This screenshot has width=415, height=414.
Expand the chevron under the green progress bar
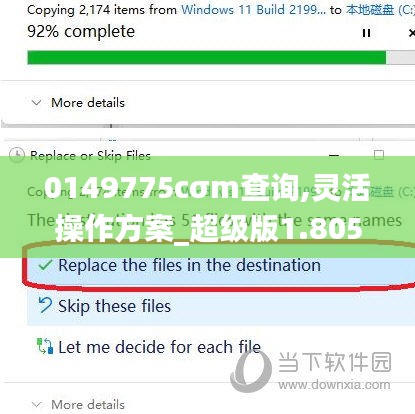36,102
